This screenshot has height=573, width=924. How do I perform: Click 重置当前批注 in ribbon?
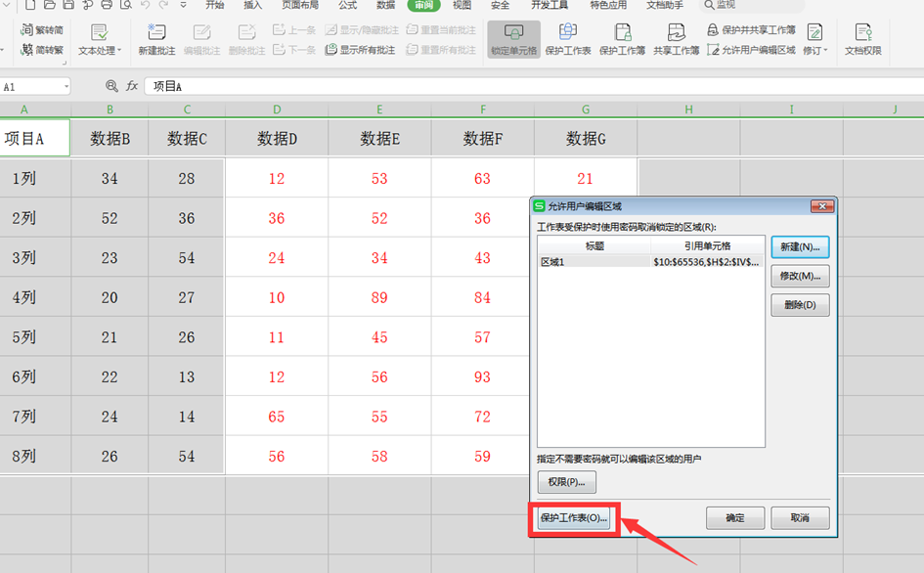coord(441,29)
